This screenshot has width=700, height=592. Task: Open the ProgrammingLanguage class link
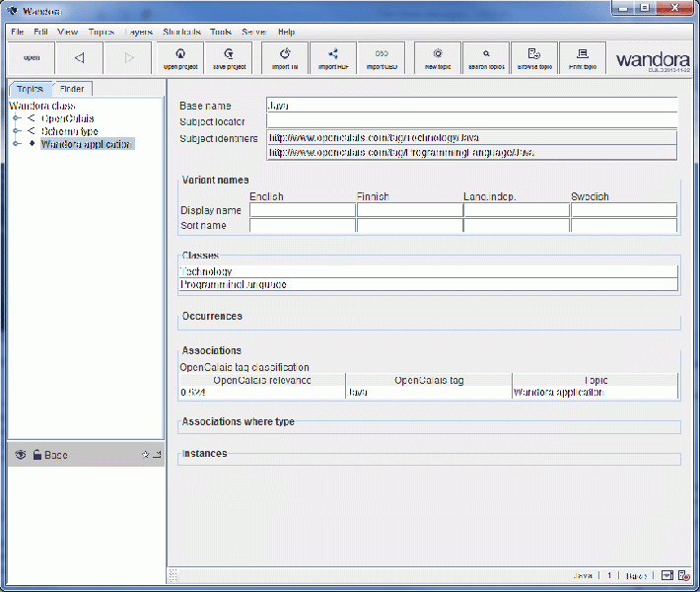233,284
